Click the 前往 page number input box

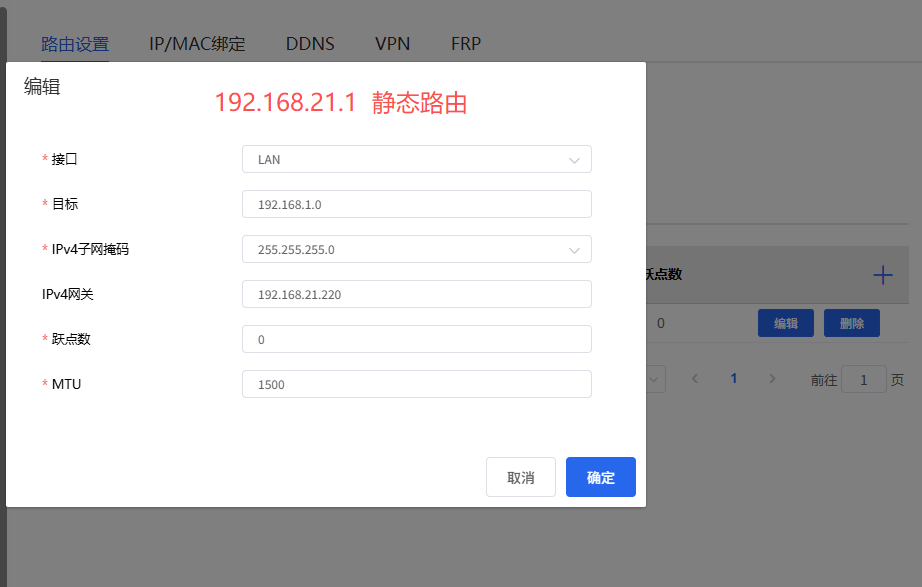863,379
